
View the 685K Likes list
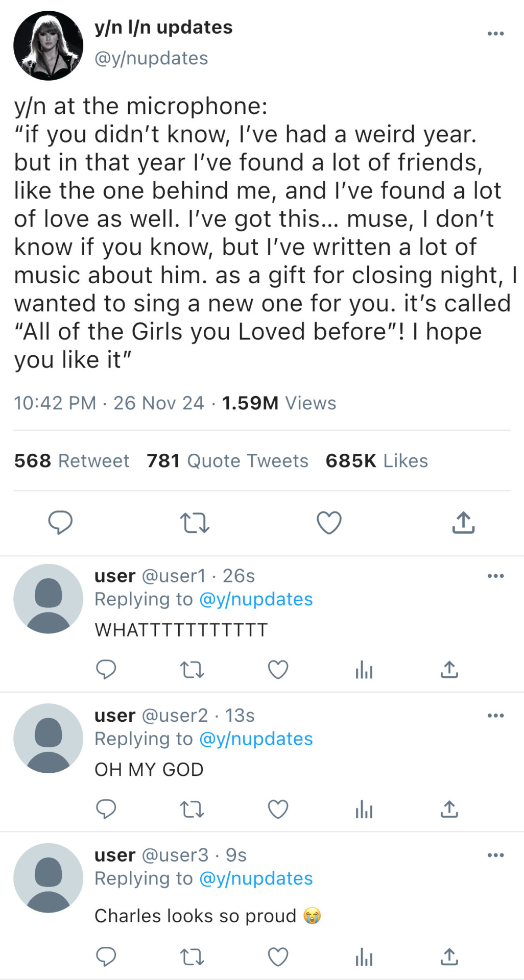376,460
